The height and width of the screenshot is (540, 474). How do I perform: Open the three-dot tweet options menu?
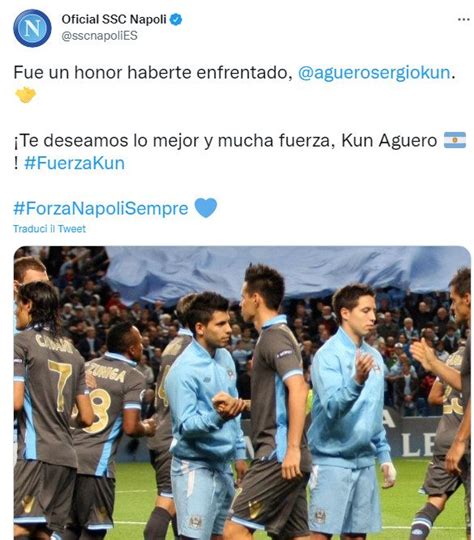[x=464, y=19]
